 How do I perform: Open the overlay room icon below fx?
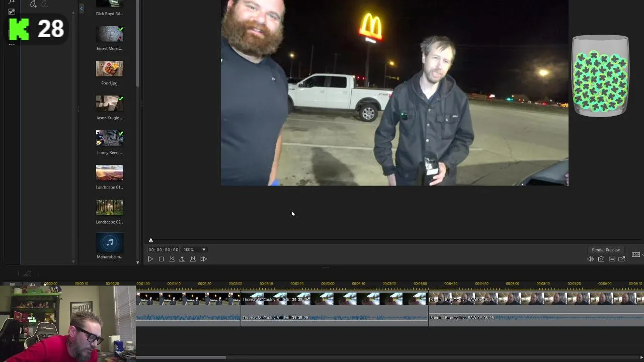(12, 11)
